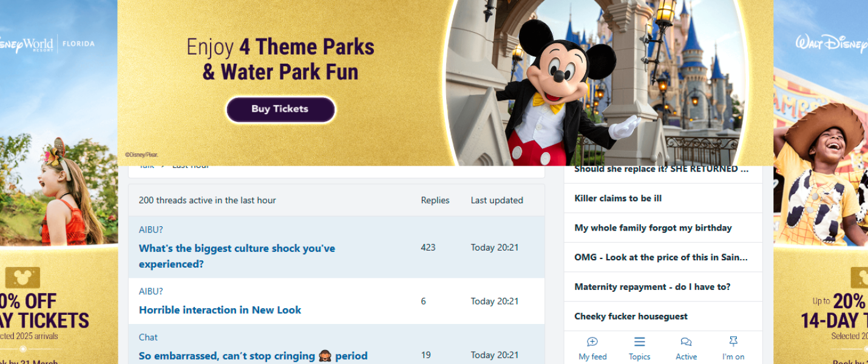Open the My feed icon
868x364 pixels.
pyautogui.click(x=592, y=342)
